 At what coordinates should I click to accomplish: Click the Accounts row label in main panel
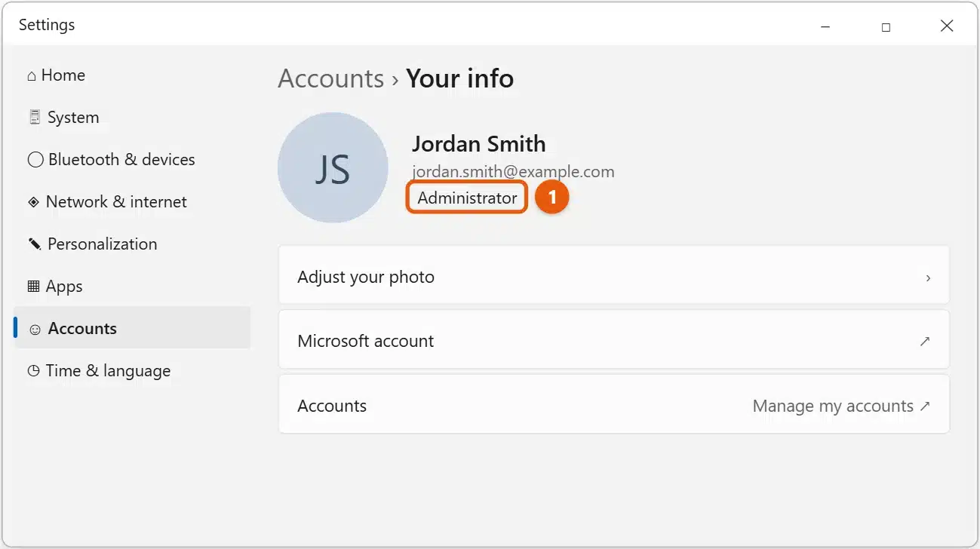(x=332, y=406)
